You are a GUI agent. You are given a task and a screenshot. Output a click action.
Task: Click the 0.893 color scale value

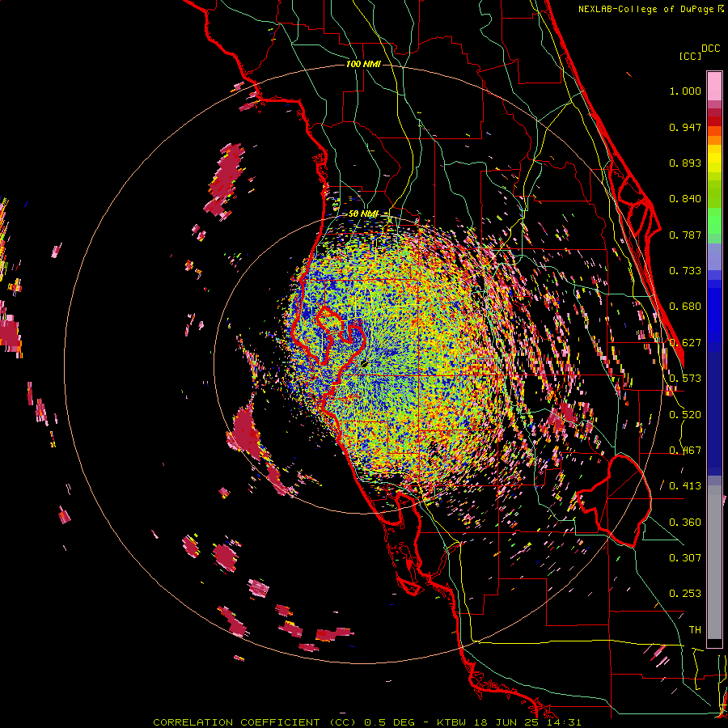pyautogui.click(x=685, y=163)
